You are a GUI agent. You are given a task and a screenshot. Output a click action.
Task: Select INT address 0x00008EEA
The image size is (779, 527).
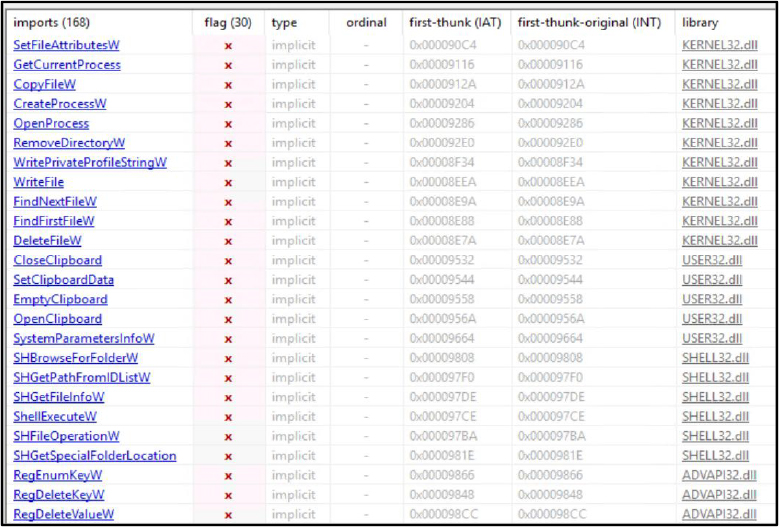551,182
